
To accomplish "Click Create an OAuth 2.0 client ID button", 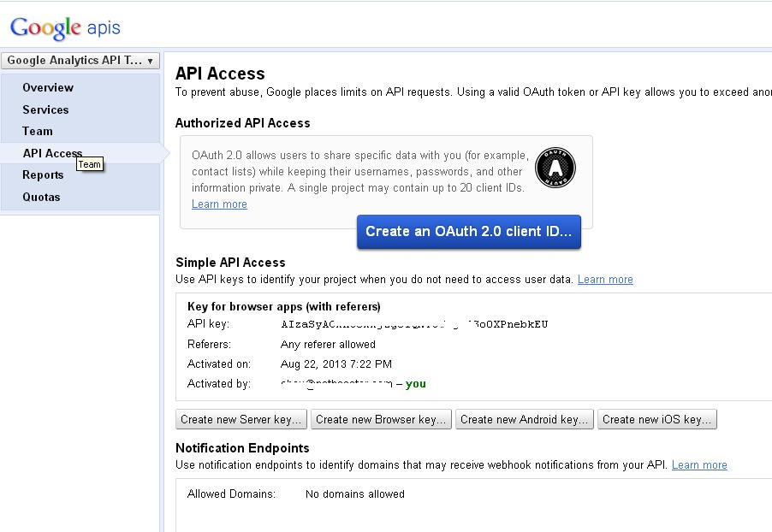I will click(x=469, y=231).
